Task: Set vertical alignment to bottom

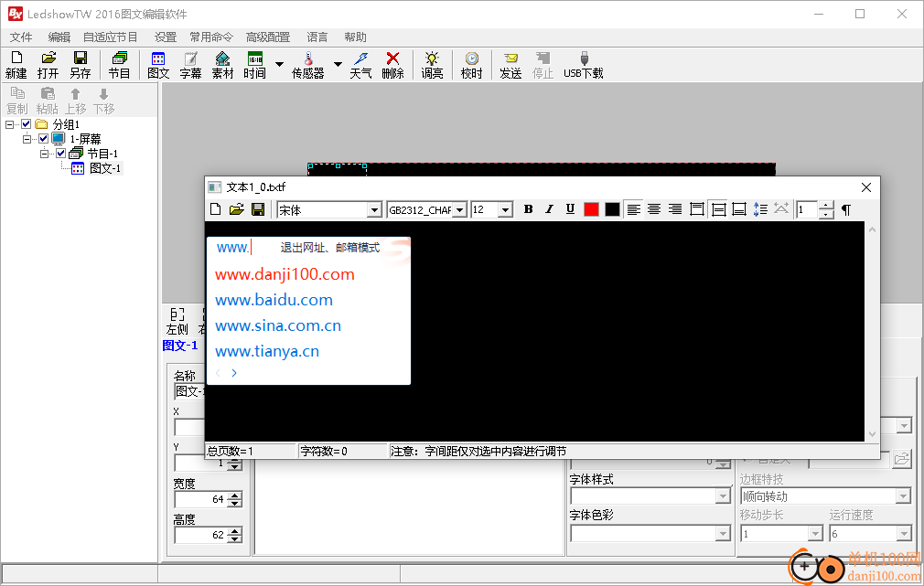Action: (739, 209)
